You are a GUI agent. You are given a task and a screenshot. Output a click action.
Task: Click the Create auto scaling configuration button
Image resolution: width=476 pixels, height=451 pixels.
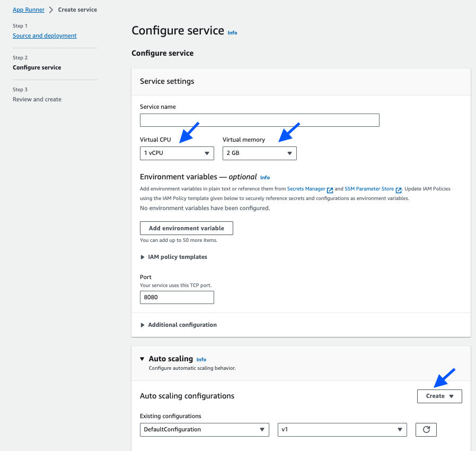(439, 396)
